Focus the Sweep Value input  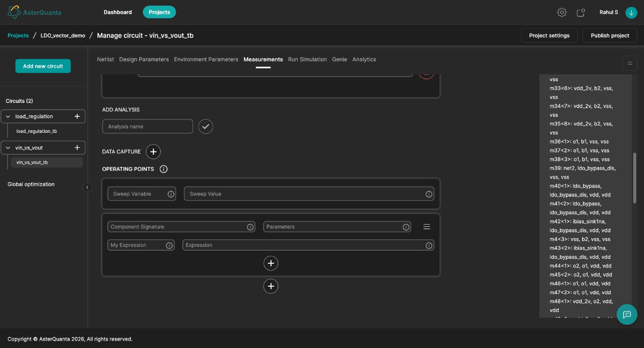point(309,194)
